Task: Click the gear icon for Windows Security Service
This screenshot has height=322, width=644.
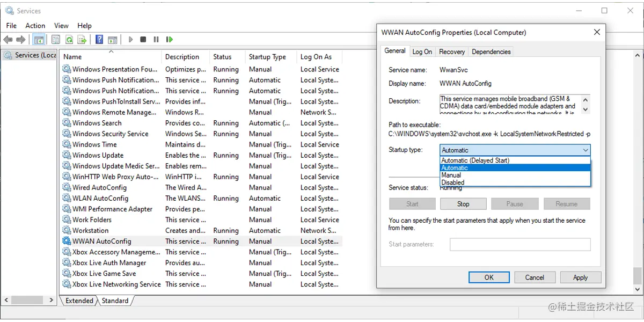Action: (x=67, y=134)
